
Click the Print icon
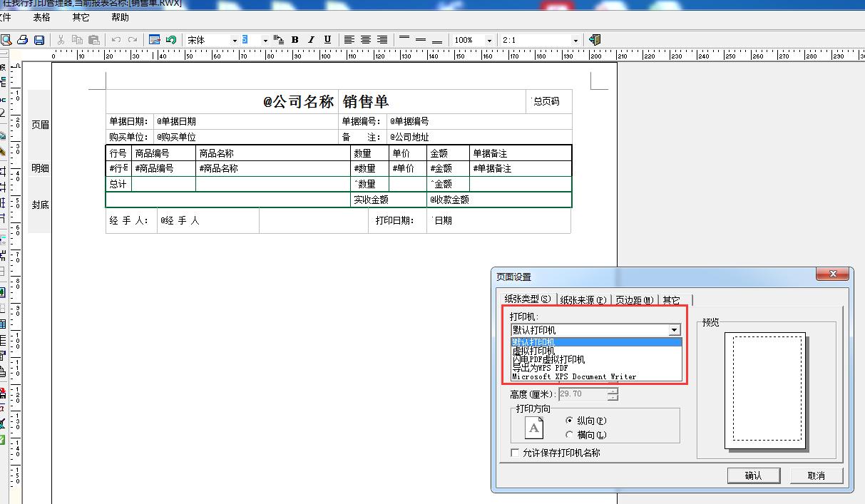pyautogui.click(x=21, y=40)
